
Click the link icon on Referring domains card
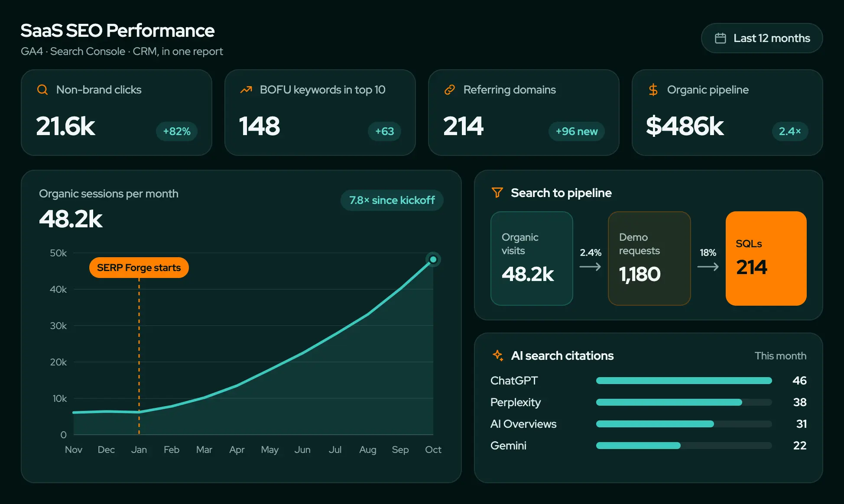(450, 90)
